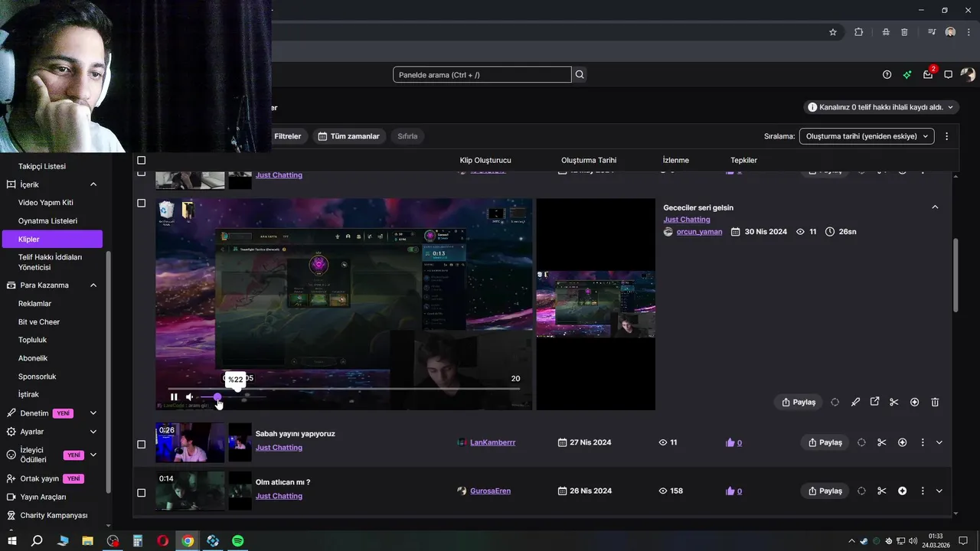Expand the Olm atlıcan mı ? row
The width and height of the screenshot is (980, 551).
(x=939, y=491)
